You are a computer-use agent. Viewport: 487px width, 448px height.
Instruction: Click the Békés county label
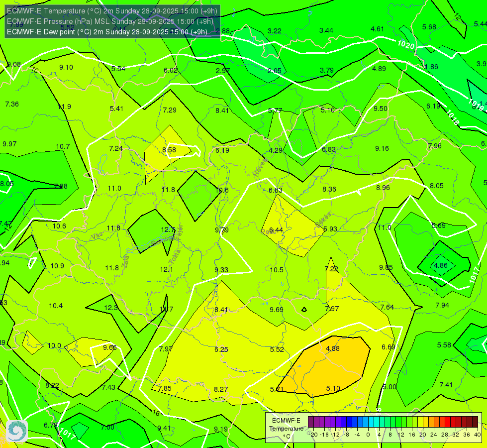tap(323, 220)
